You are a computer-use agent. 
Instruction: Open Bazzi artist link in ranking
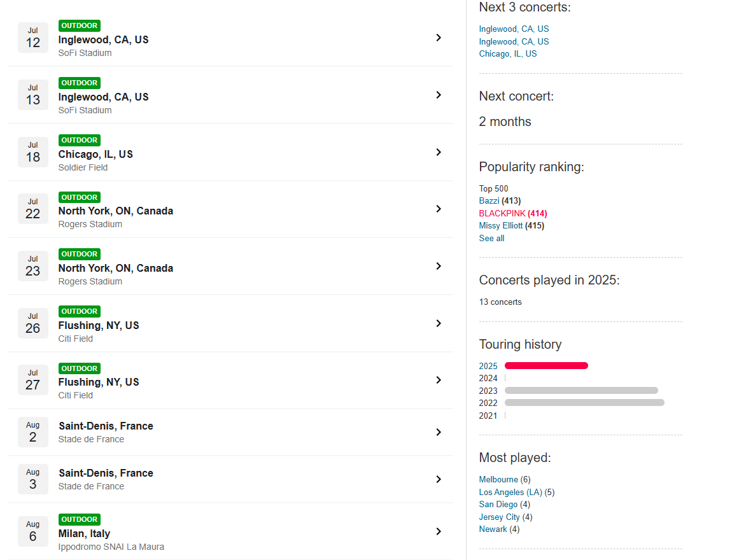point(489,200)
